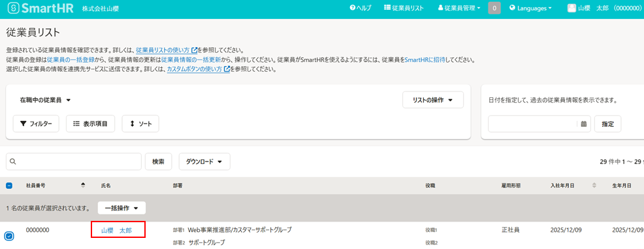644x249 pixels.
Task: Sort by 入社年月日 arrow icon
Action: pyautogui.click(x=594, y=186)
